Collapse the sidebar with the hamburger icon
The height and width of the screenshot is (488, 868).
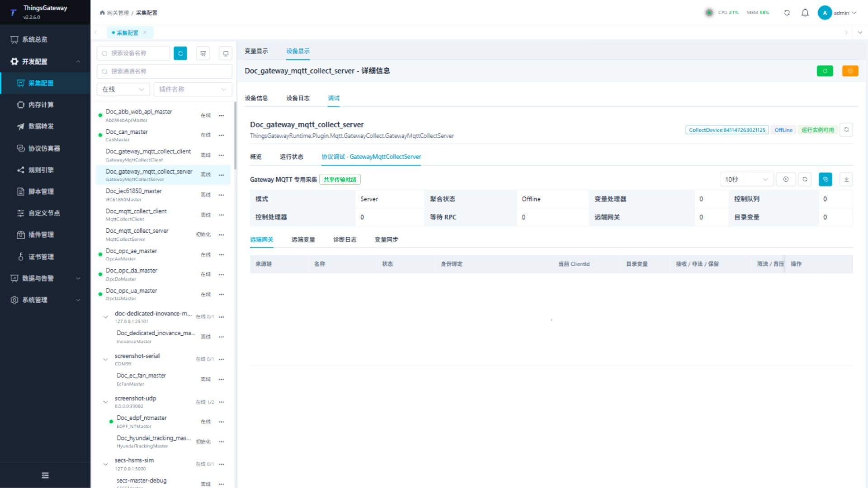click(x=45, y=475)
